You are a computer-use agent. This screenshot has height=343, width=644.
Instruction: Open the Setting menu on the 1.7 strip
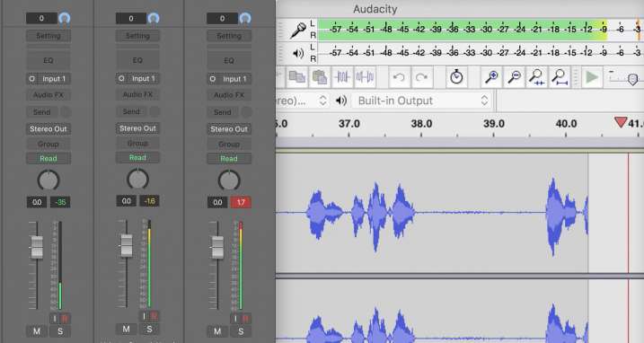(x=229, y=36)
